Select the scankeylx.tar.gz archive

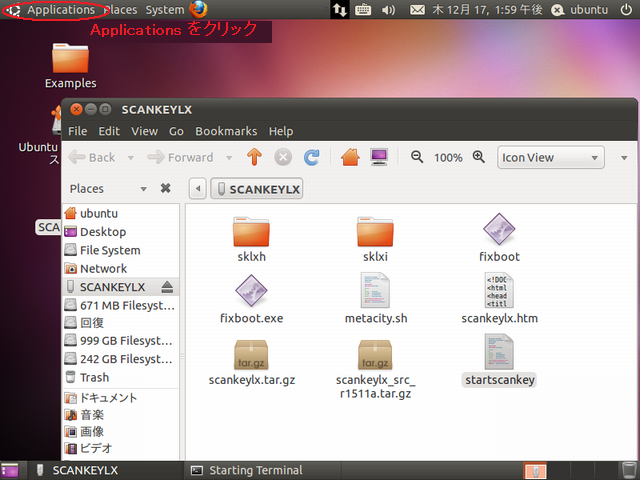(251, 363)
